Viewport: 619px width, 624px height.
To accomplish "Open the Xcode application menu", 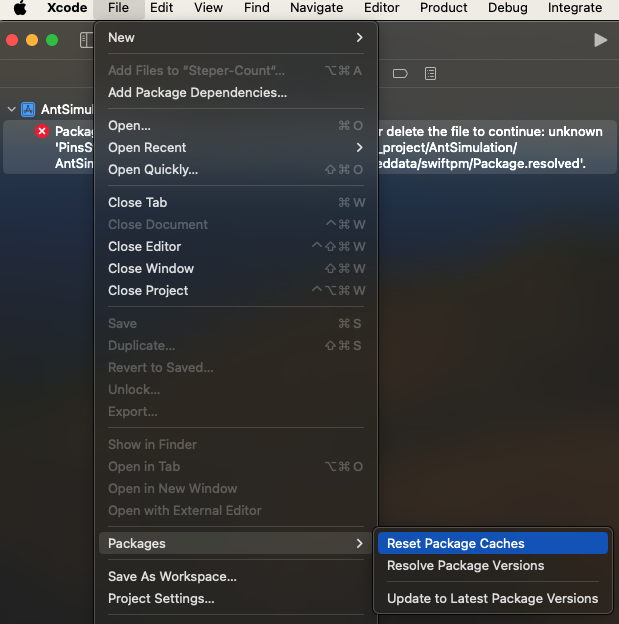I will 67,8.
